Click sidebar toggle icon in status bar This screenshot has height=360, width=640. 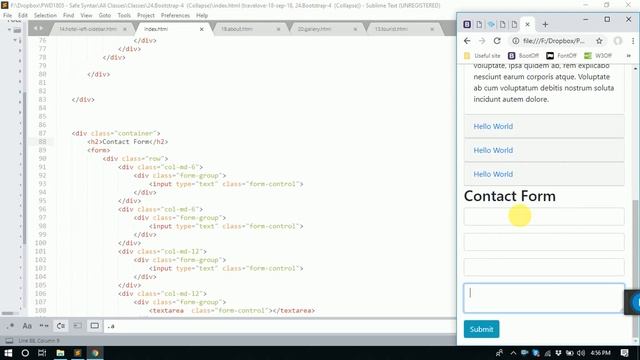coord(9,340)
